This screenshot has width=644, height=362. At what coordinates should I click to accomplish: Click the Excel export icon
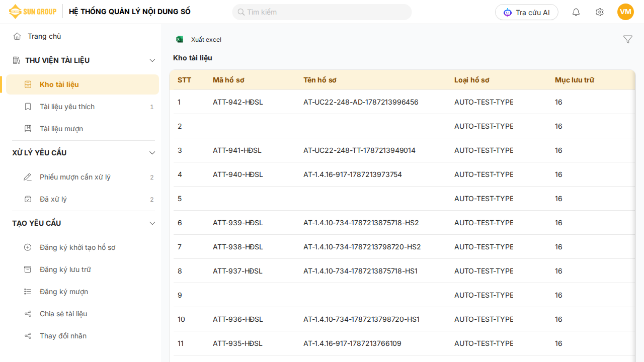click(180, 39)
